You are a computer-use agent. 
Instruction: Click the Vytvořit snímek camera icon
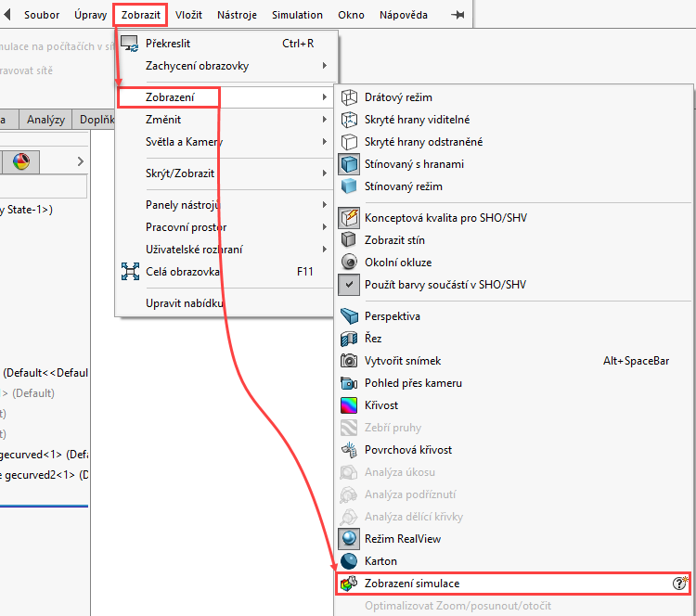(349, 360)
